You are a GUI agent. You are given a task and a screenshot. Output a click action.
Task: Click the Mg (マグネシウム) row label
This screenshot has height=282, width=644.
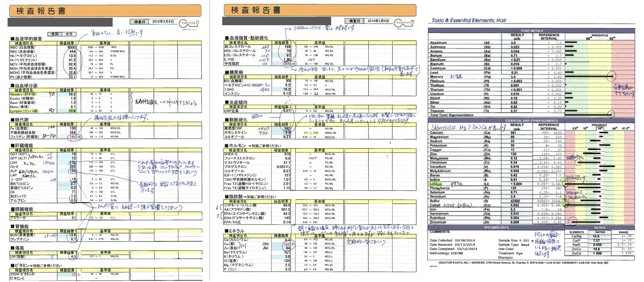pos(236,265)
